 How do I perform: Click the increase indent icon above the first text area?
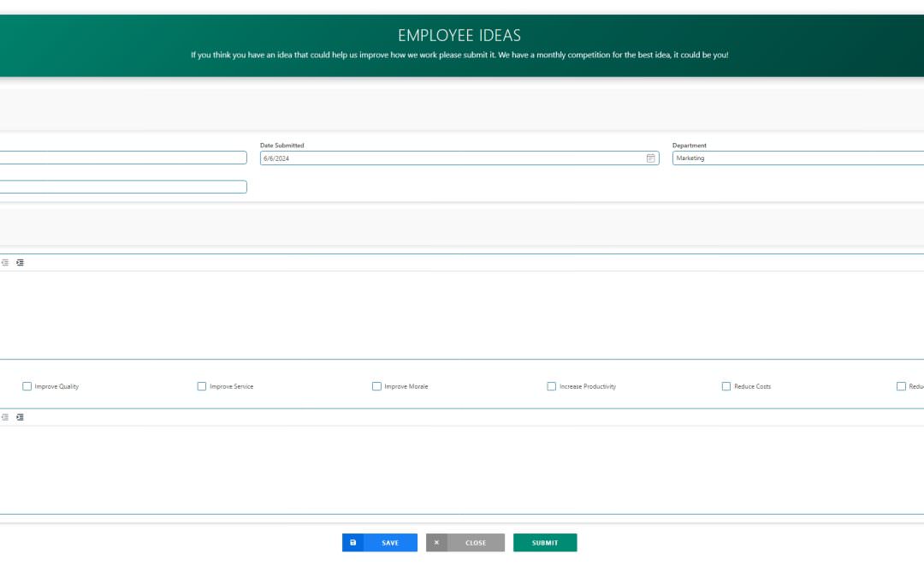(x=20, y=262)
